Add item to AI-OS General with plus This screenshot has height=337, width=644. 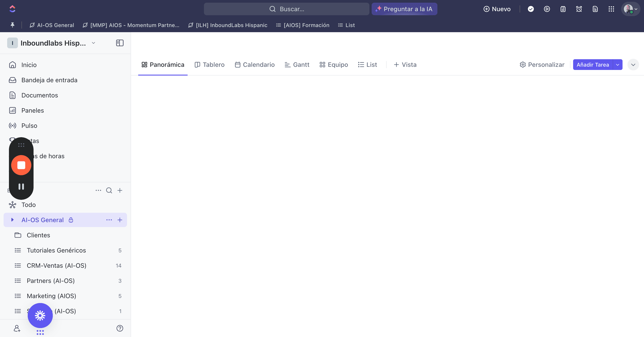(x=120, y=220)
